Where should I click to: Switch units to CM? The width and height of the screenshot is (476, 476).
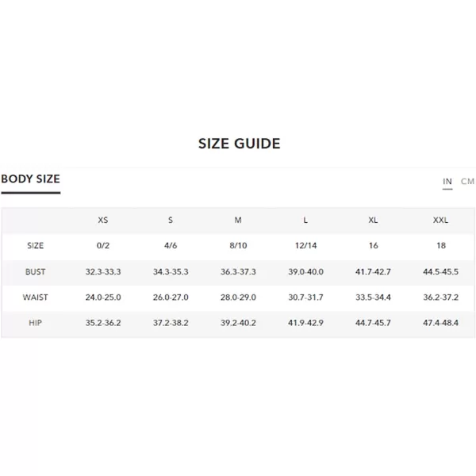point(467,181)
